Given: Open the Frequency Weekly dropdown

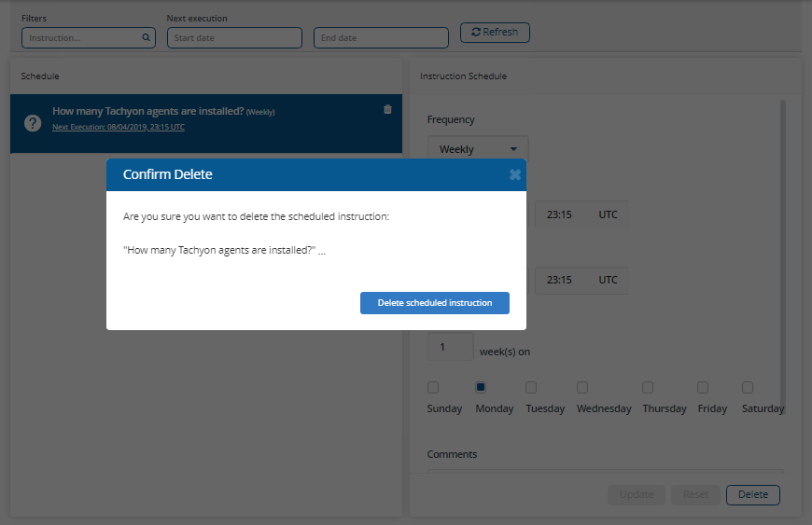Looking at the screenshot, I should point(477,149).
